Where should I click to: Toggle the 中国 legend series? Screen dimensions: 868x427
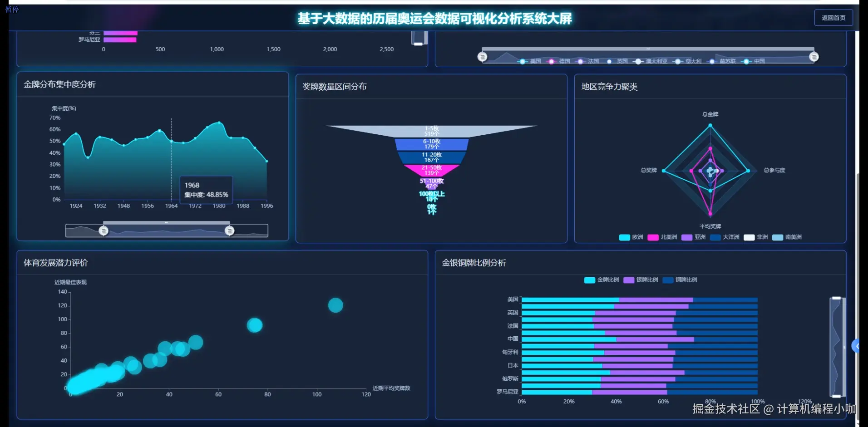pyautogui.click(x=753, y=61)
